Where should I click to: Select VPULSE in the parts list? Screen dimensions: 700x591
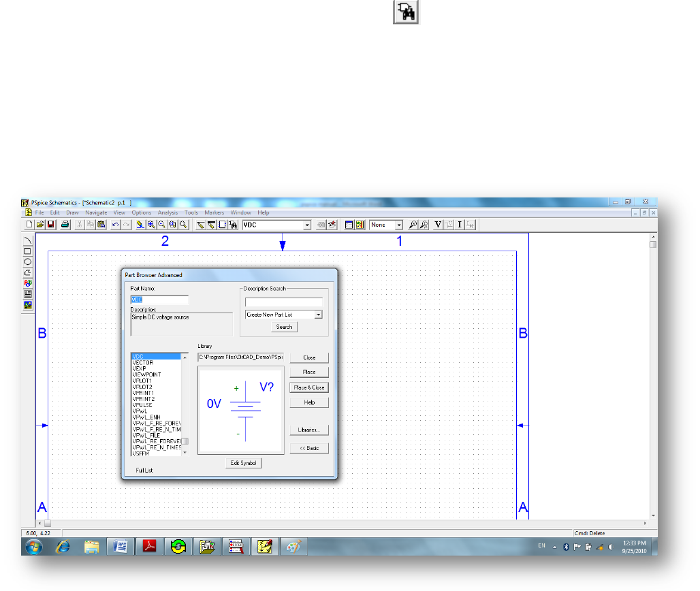142,405
